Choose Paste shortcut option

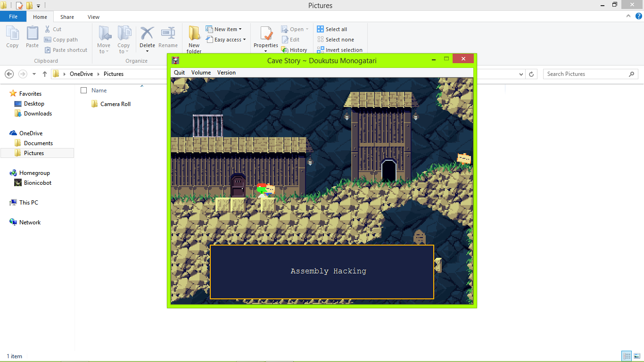(66, 50)
